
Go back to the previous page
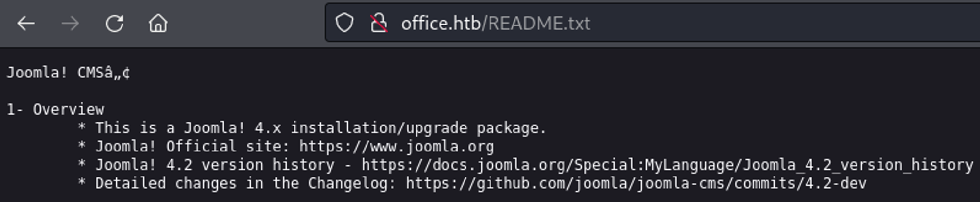point(25,24)
